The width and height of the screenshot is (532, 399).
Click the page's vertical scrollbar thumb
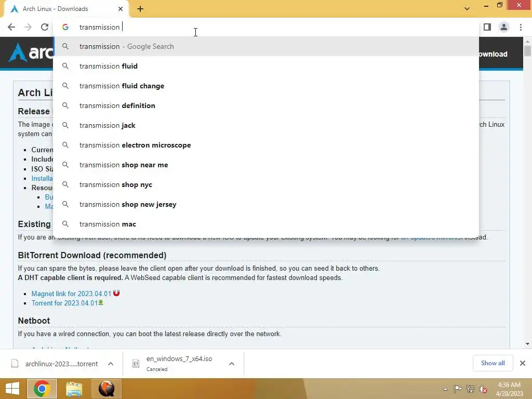527,51
